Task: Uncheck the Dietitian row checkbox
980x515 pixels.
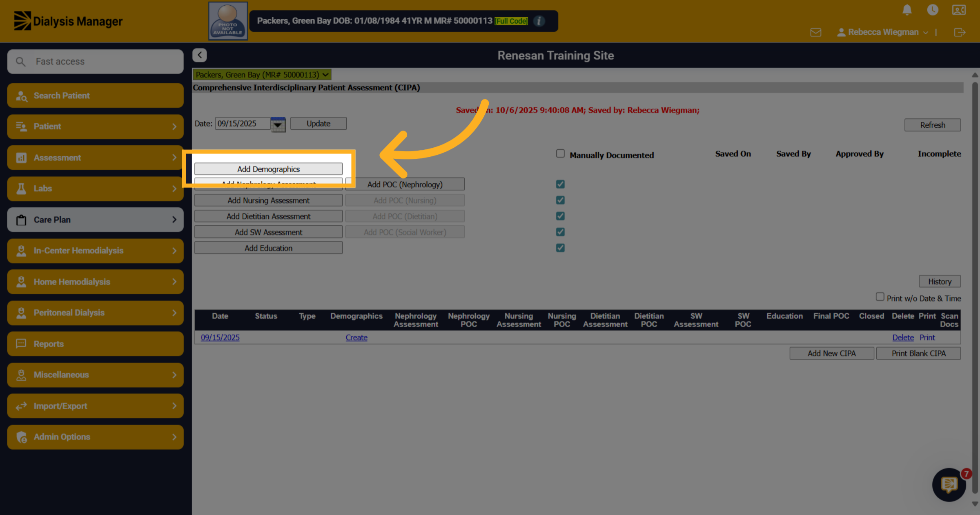Action: pos(560,216)
